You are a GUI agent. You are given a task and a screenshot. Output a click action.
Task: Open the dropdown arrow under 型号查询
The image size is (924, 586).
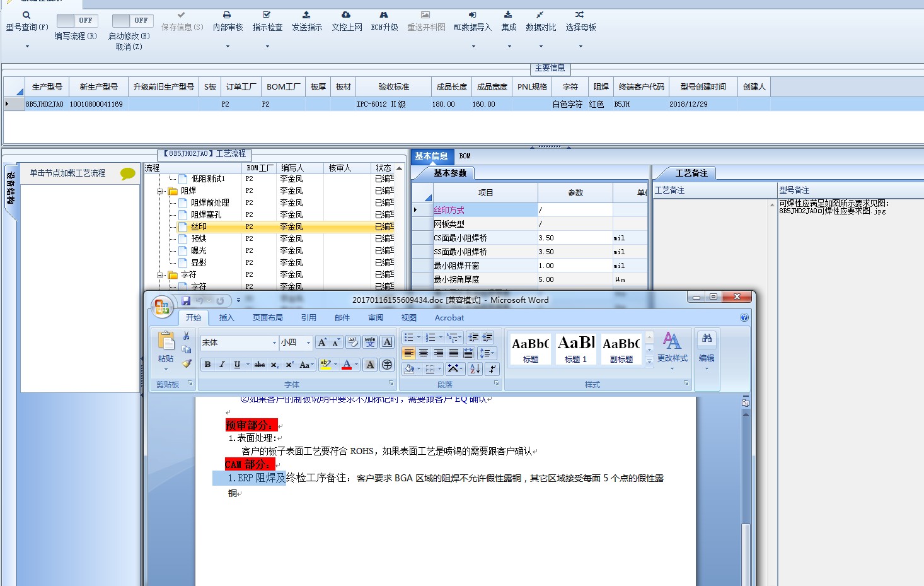27,46
